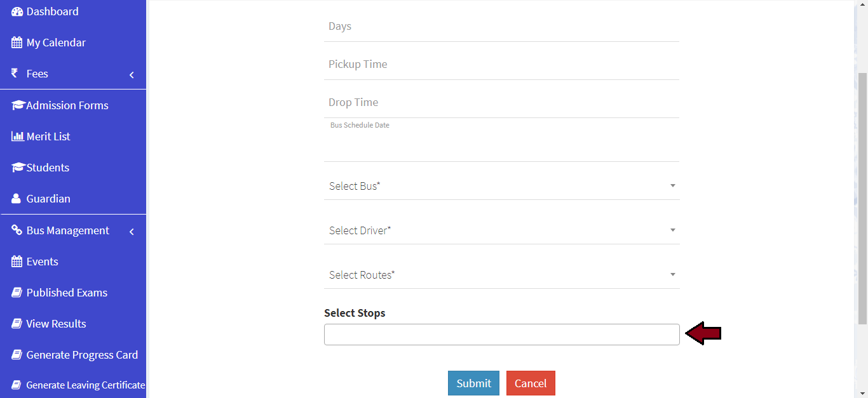Click the Admission Forms graduation cap icon

tap(18, 105)
